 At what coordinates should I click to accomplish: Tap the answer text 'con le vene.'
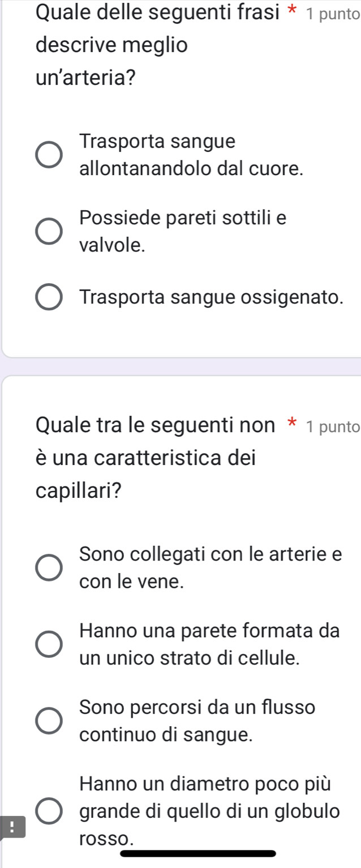(x=132, y=580)
